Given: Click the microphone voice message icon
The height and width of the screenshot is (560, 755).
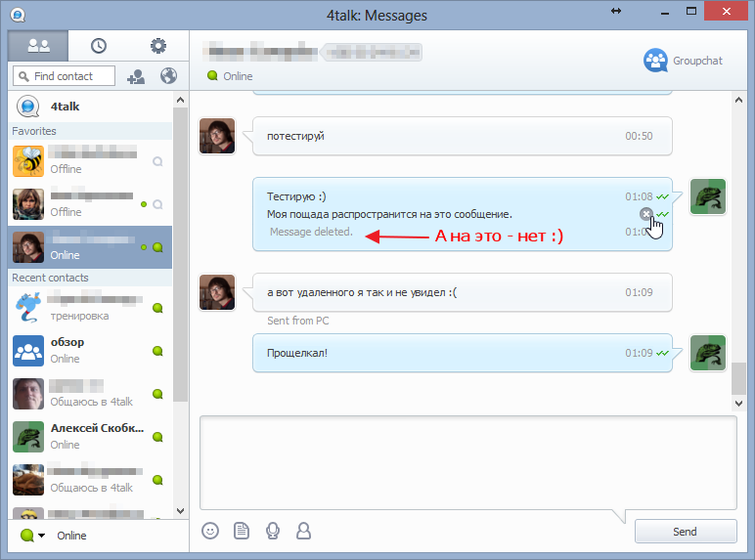Looking at the screenshot, I should pos(273,531).
